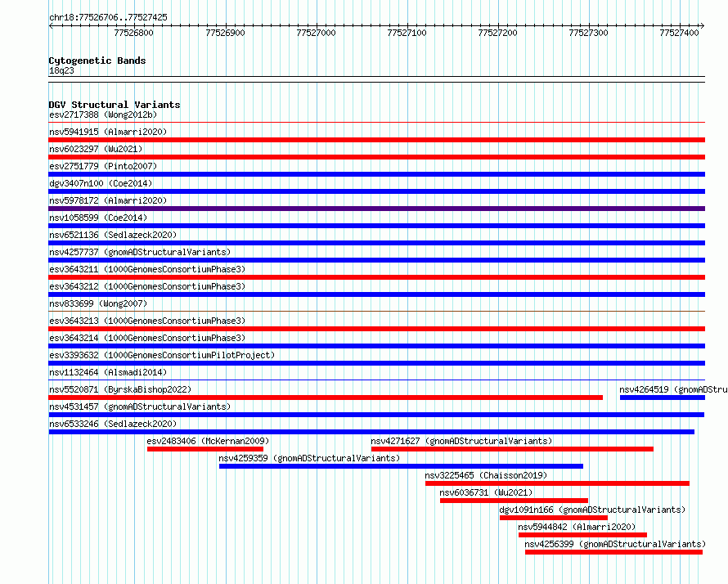Viewport: 728px width, 584px height.
Task: Click the red bar under esv2483406
Action: [x=205, y=449]
